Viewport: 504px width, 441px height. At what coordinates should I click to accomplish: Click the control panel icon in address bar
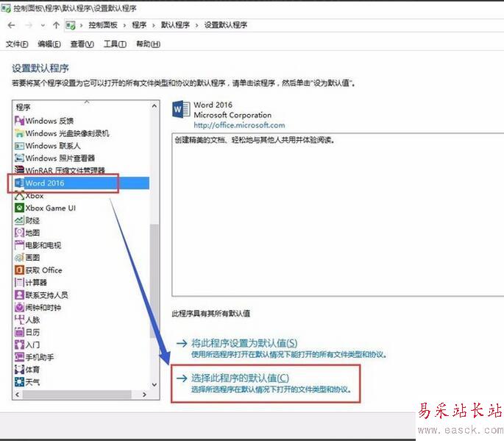[71, 25]
